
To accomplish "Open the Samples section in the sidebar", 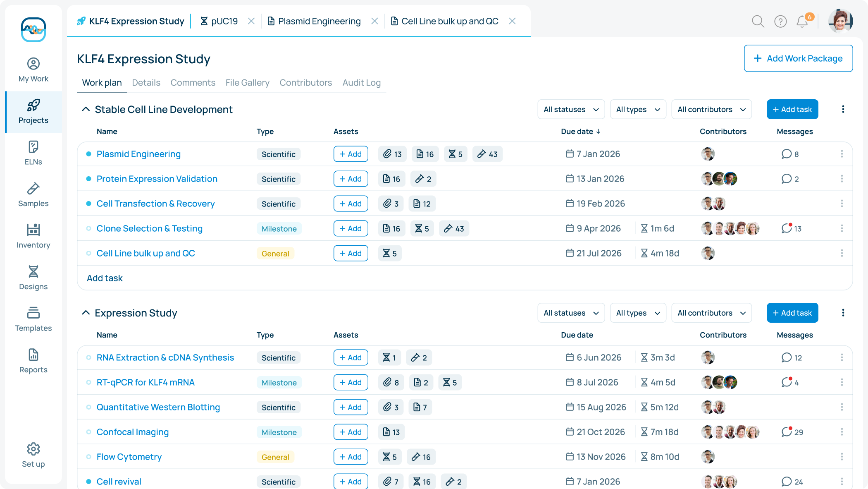I will coord(33,194).
